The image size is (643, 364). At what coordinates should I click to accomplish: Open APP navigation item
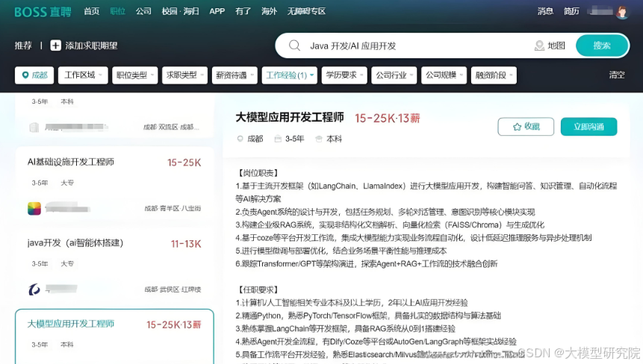217,11
